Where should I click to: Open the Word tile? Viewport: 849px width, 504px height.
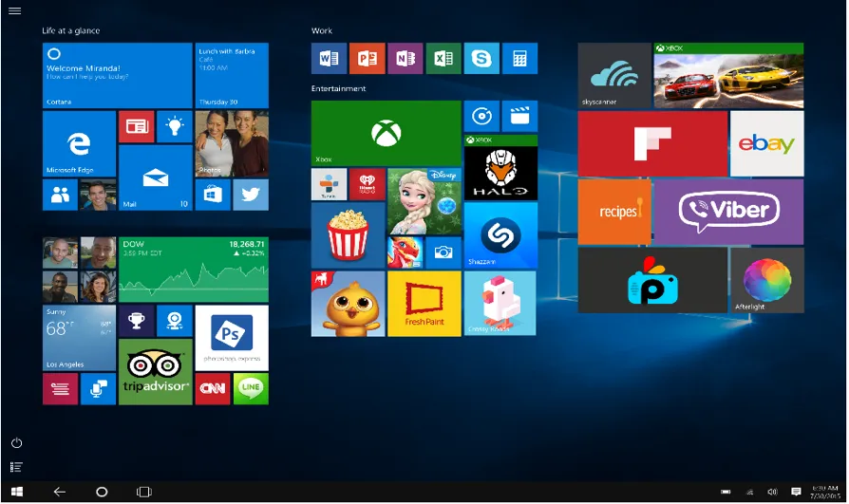coord(329,59)
